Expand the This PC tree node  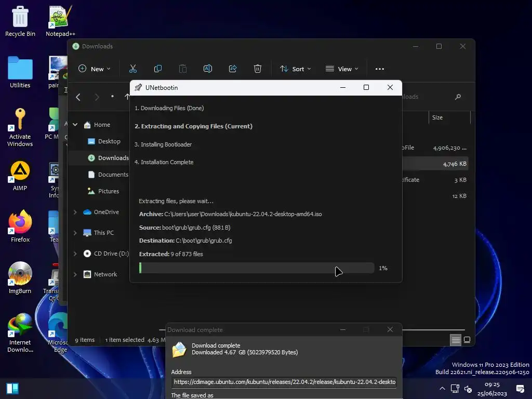tap(75, 233)
